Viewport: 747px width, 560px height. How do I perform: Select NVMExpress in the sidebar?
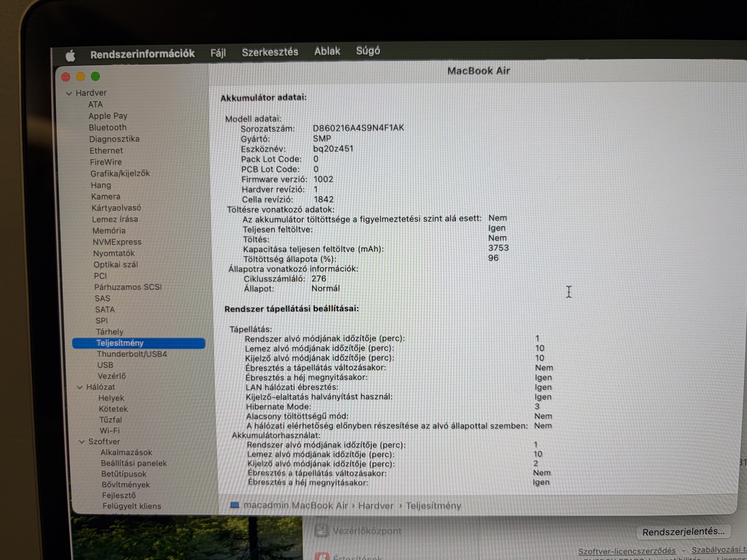point(117,242)
